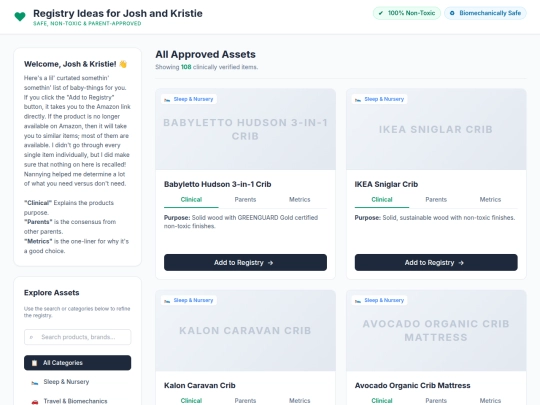Click the green heart logo icon
The width and height of the screenshot is (540, 405).
20,16
